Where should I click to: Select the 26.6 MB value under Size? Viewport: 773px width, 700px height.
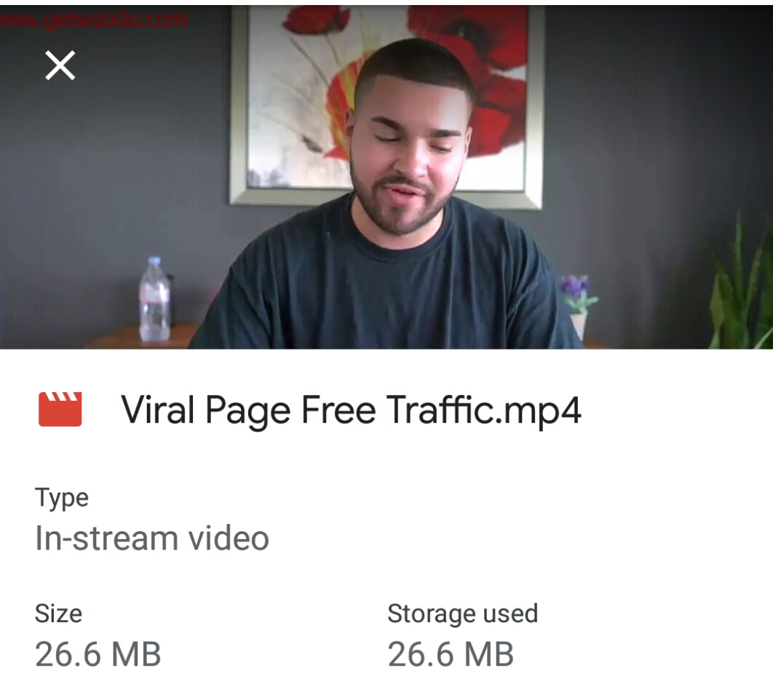click(x=98, y=654)
